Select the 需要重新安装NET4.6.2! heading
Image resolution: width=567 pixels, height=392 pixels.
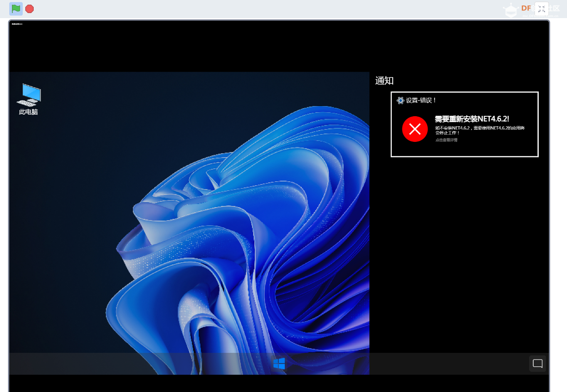(472, 119)
